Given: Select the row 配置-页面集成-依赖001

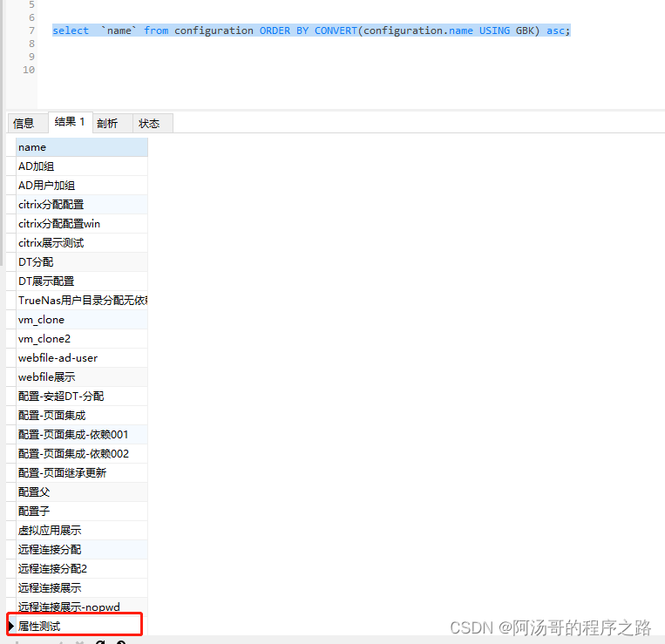Looking at the screenshot, I should pyautogui.click(x=82, y=435).
